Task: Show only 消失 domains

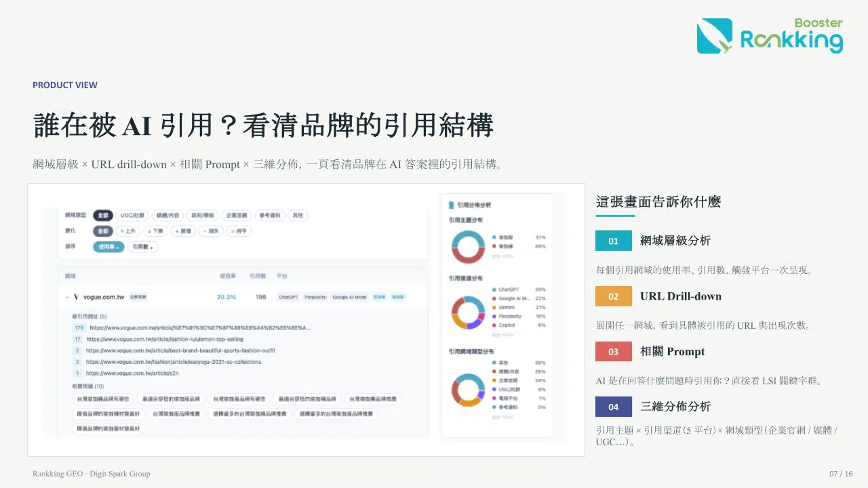Action: (x=212, y=231)
